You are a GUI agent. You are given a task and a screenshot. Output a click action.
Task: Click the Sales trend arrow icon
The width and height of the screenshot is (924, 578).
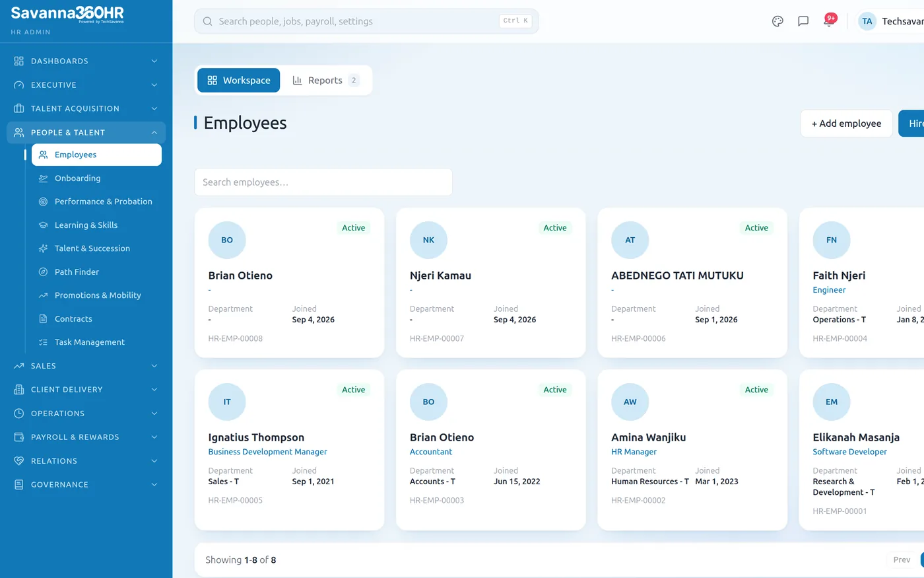[x=18, y=366]
